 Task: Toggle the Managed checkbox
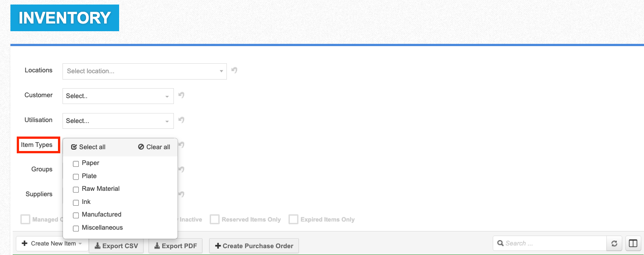(x=25, y=219)
